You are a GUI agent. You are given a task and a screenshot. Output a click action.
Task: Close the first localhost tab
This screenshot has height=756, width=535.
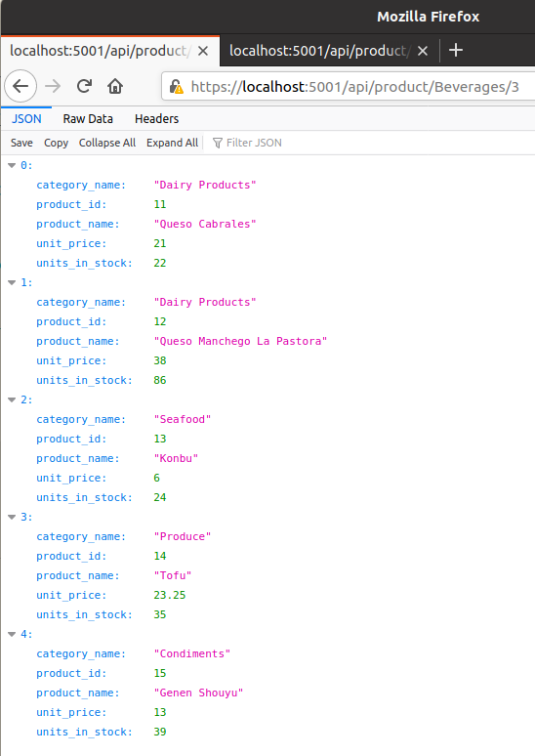(x=203, y=51)
